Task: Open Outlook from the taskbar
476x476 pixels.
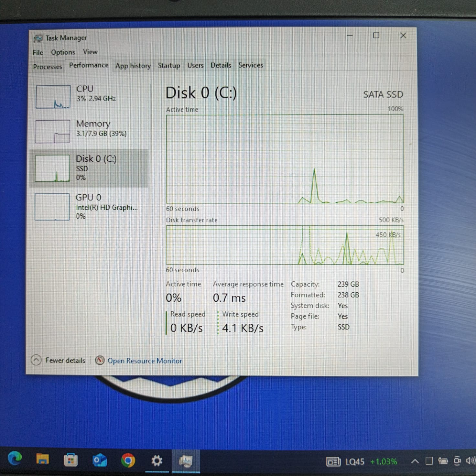Action: pyautogui.click(x=99, y=460)
